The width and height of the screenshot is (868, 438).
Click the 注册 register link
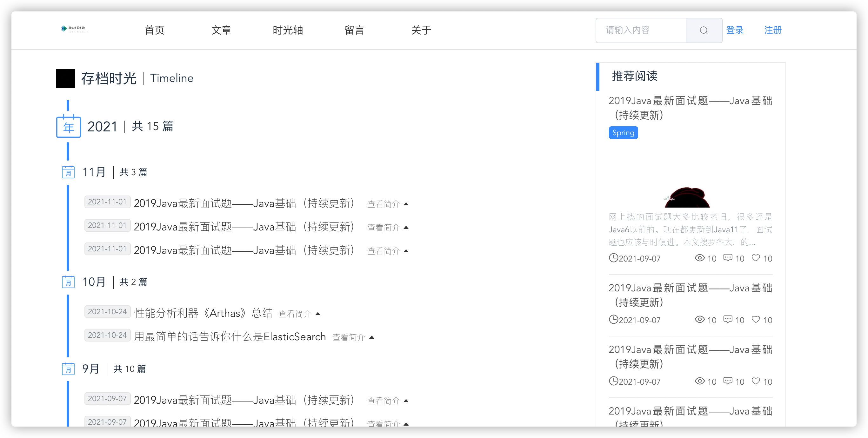click(x=773, y=30)
